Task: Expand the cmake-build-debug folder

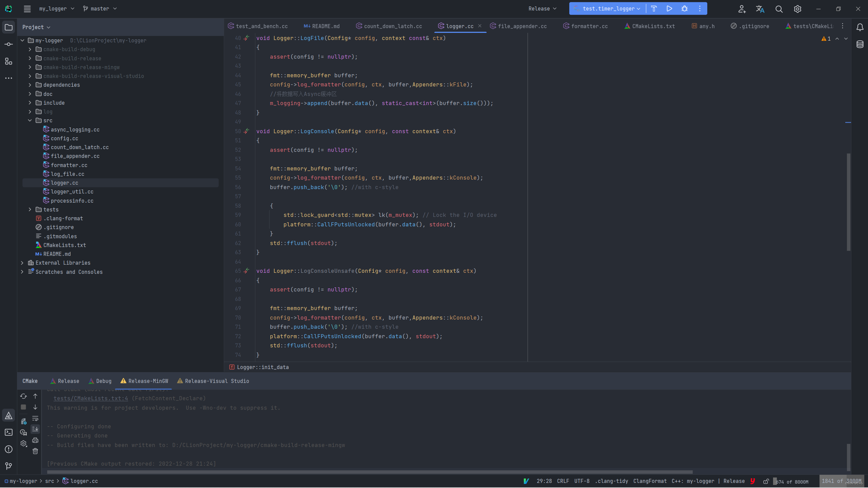Action: [30, 49]
